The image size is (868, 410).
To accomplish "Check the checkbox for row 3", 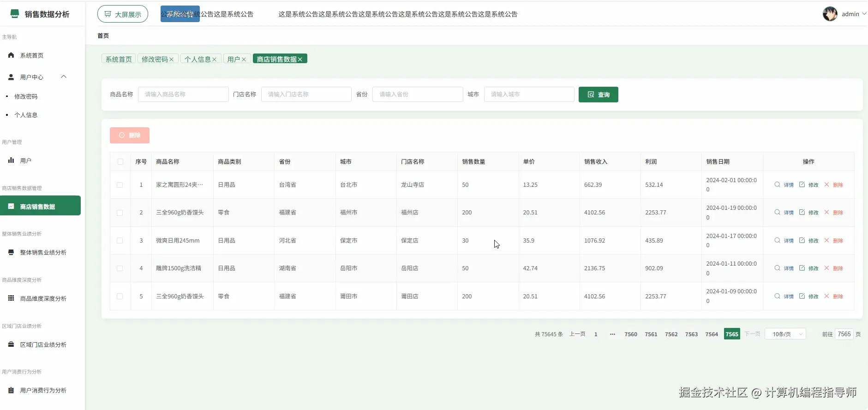I will click(120, 241).
